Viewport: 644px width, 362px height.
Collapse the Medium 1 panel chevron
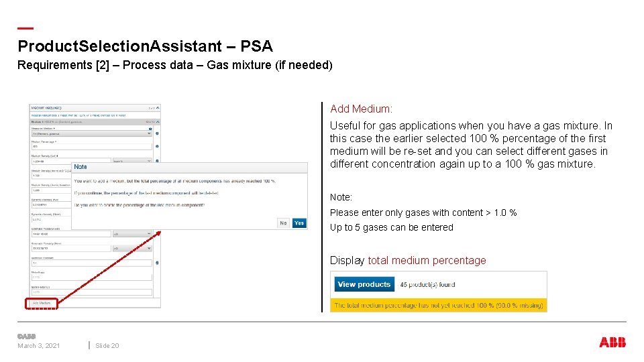(158, 121)
